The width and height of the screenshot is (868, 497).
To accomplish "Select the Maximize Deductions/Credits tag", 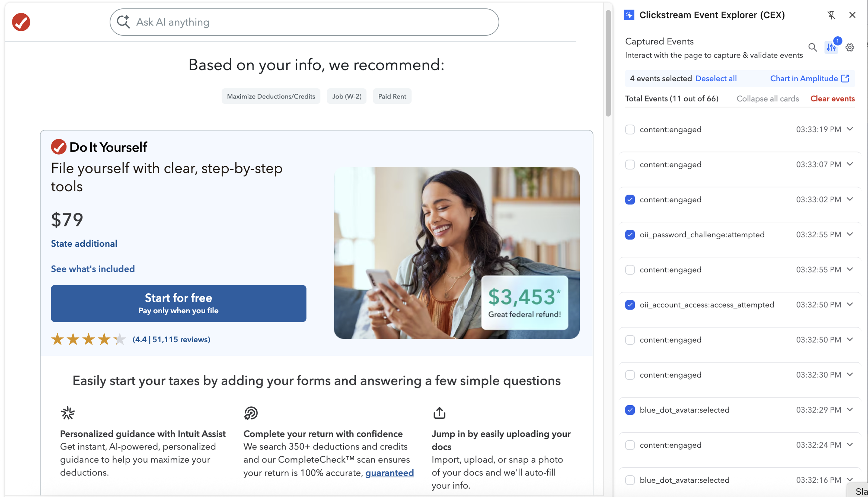I will pos(271,96).
